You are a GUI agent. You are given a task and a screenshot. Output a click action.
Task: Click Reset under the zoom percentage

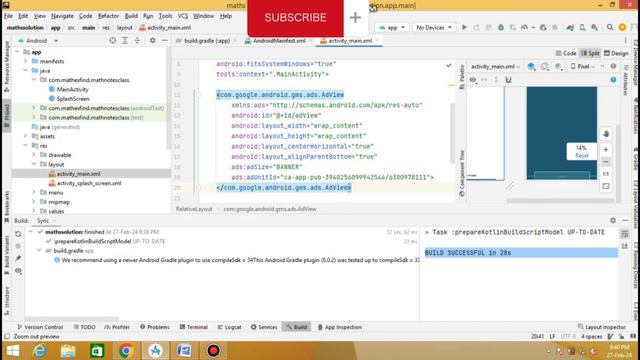click(x=582, y=156)
